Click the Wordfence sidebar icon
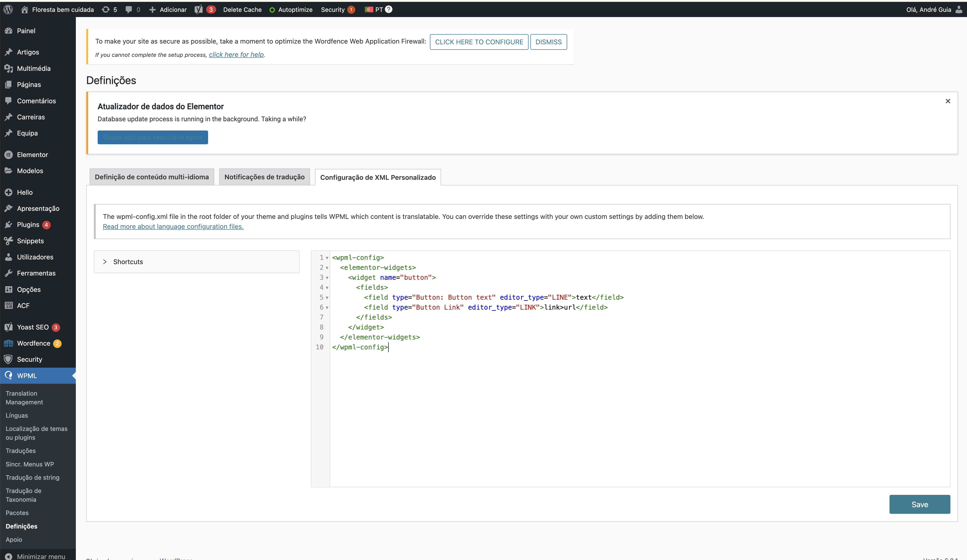Image resolution: width=967 pixels, height=560 pixels. point(9,343)
